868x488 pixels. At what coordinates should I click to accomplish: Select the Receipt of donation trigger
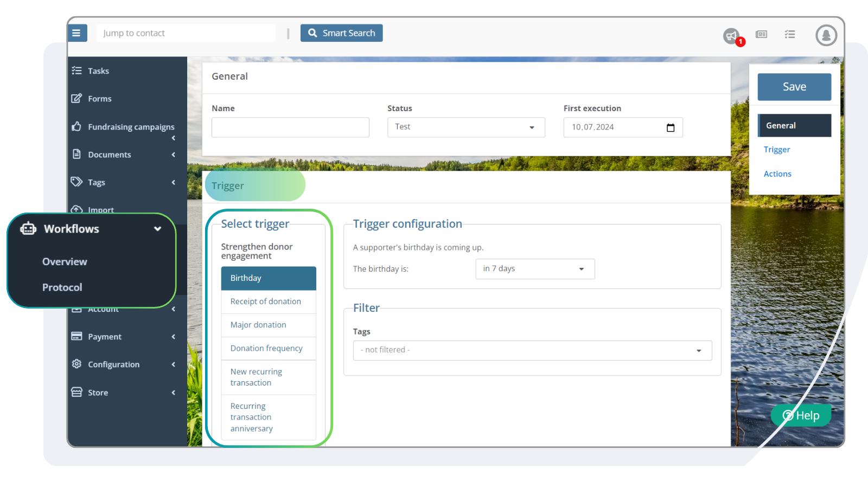(266, 301)
